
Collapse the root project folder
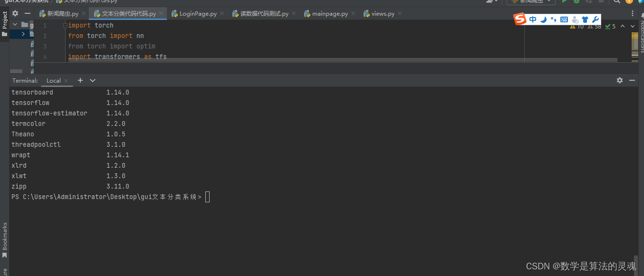[15, 25]
